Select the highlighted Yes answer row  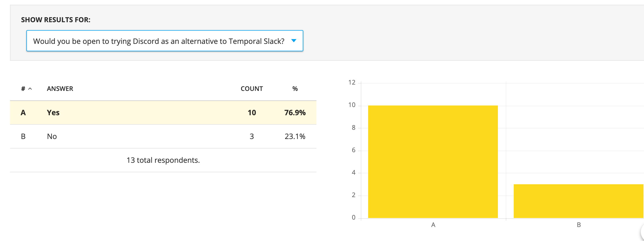(163, 113)
